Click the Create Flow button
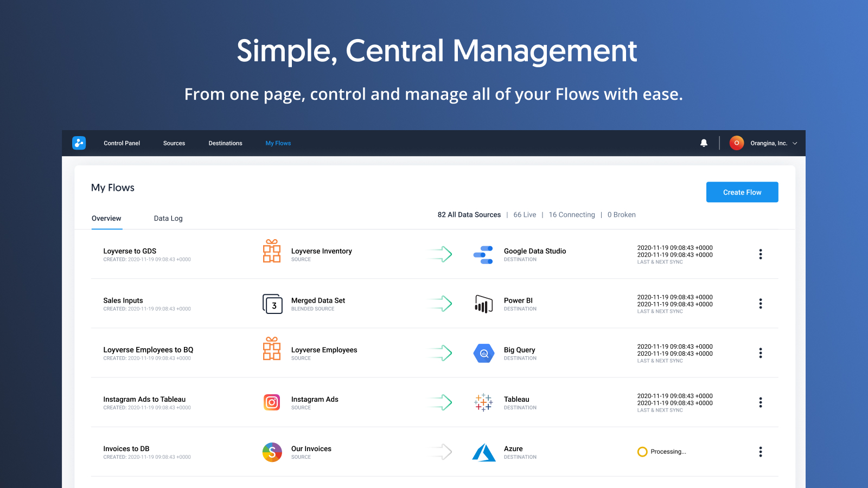Screen dimensions: 868x488 pyautogui.click(x=742, y=191)
